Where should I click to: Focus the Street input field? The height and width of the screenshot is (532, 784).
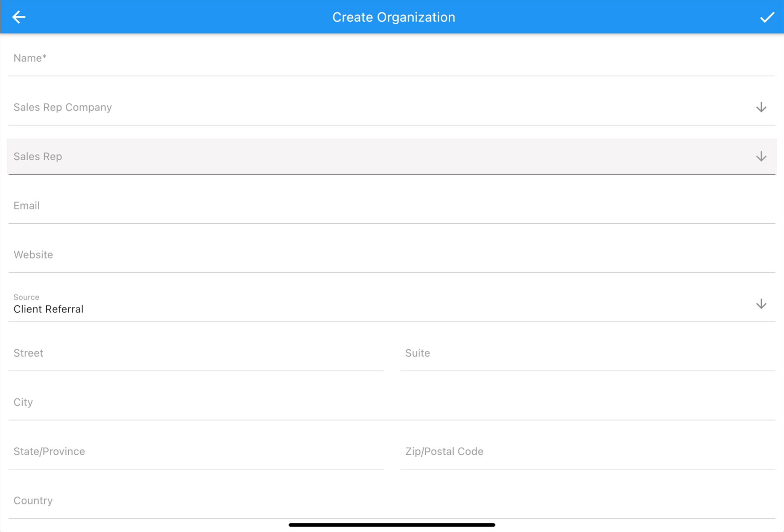tap(196, 353)
